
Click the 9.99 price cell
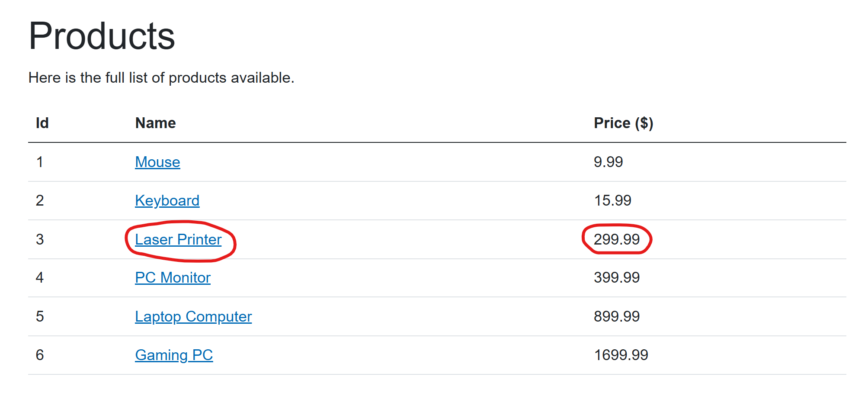[x=608, y=162]
